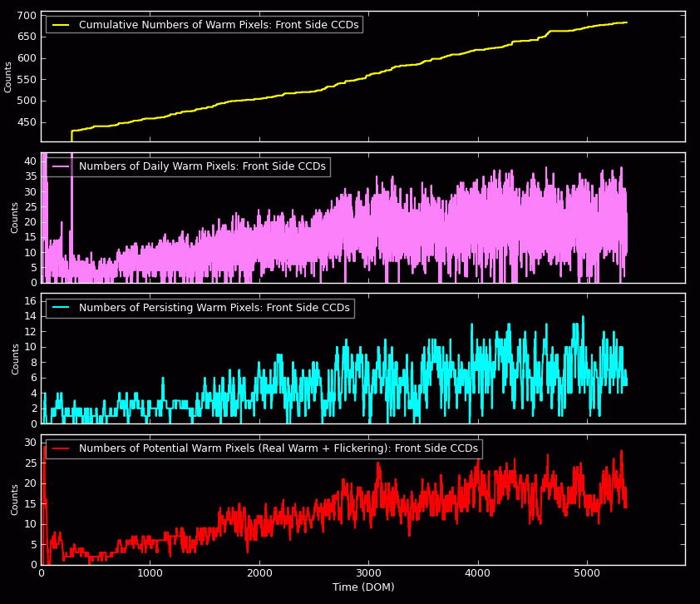Click the 700 tick label on top plot
The height and width of the screenshot is (604, 700).
pyautogui.click(x=27, y=16)
